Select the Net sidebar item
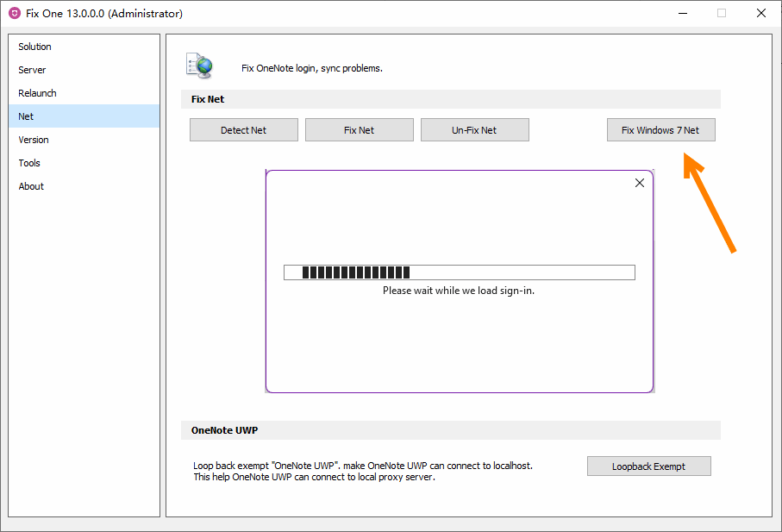The image size is (782, 532). (x=84, y=116)
